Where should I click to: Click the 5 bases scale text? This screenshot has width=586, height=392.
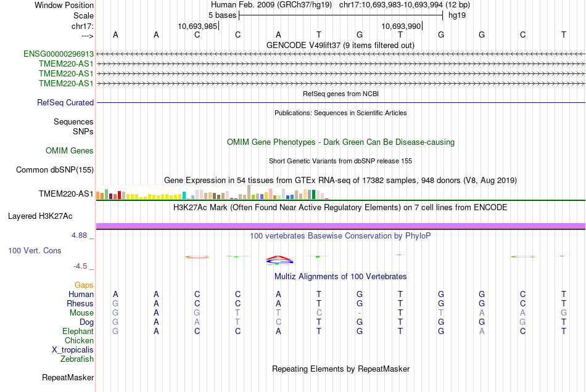click(x=222, y=15)
